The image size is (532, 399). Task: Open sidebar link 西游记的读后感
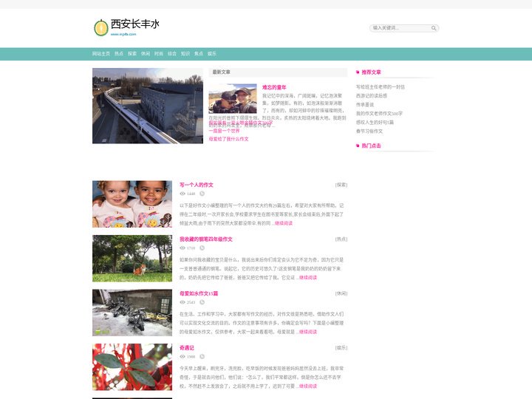[372, 95]
